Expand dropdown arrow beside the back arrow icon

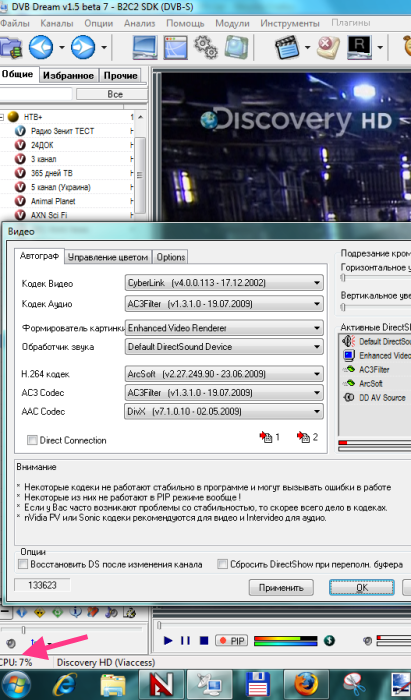pyautogui.click(x=62, y=47)
